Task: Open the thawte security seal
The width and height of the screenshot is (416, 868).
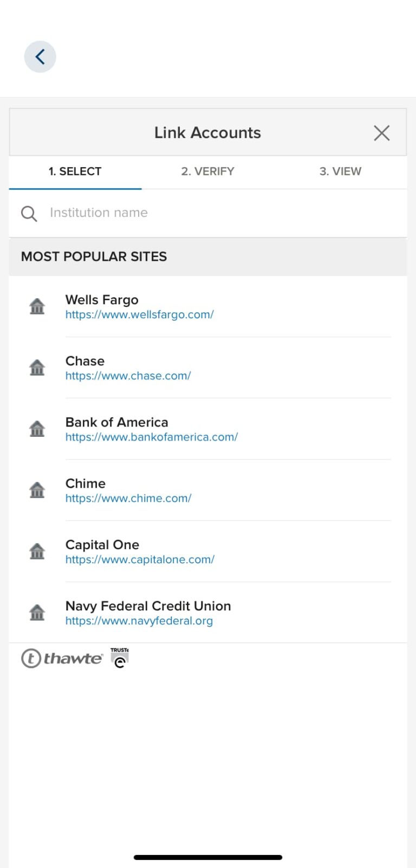Action: (x=62, y=658)
